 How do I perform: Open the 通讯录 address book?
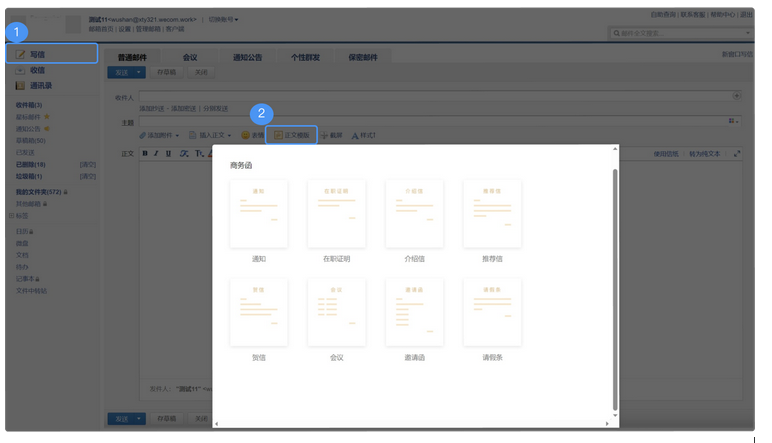coord(40,86)
